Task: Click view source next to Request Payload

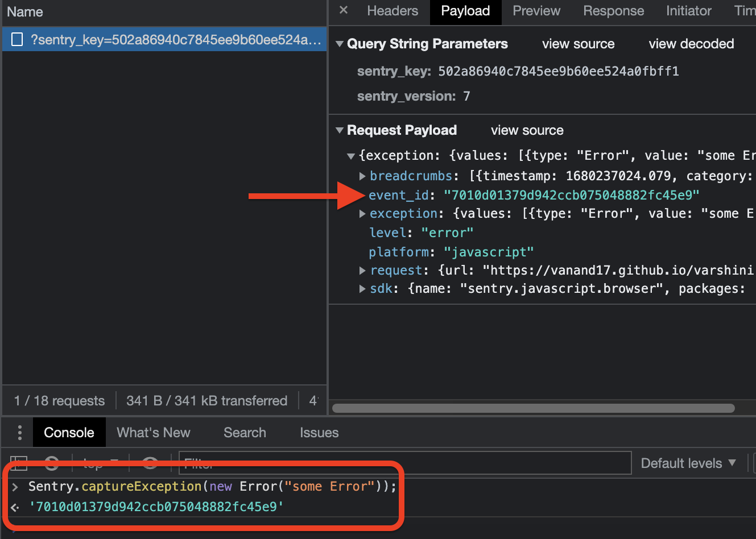Action: tap(527, 130)
